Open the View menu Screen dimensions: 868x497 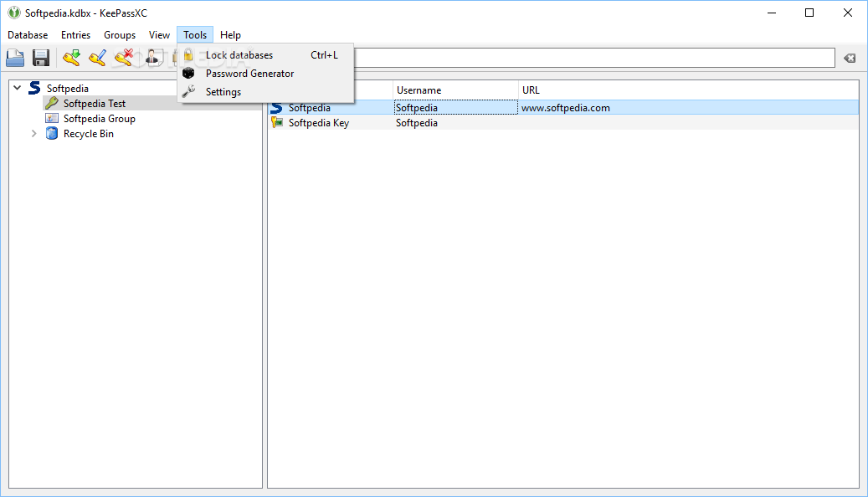(x=159, y=35)
